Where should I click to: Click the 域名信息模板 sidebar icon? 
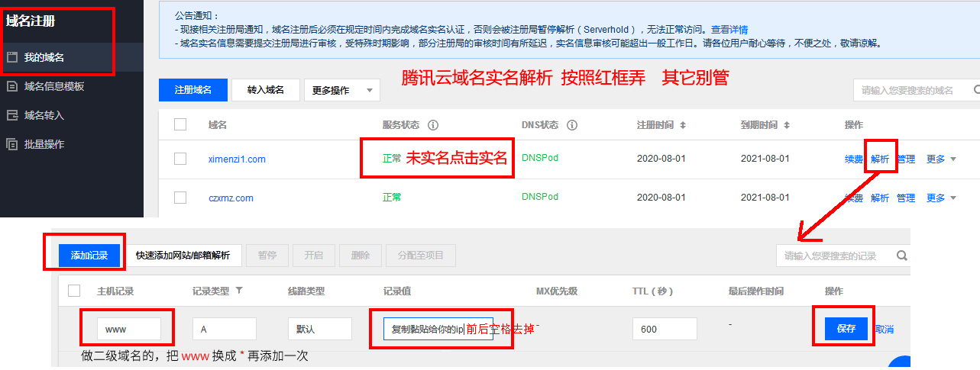pyautogui.click(x=11, y=86)
